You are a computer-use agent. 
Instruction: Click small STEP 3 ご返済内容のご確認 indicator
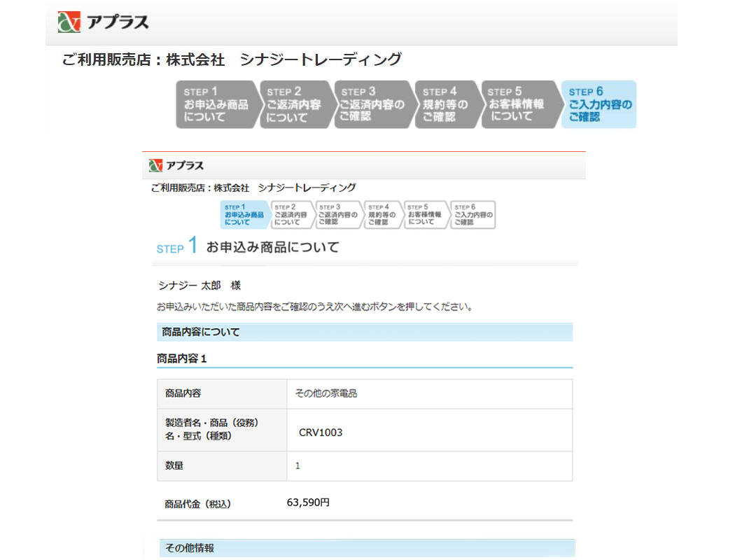click(338, 215)
